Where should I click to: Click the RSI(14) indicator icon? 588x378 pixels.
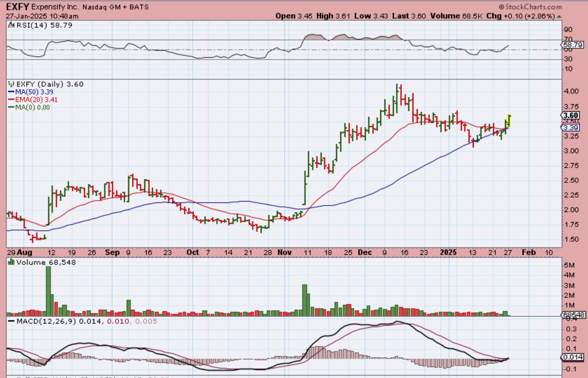click(11, 25)
